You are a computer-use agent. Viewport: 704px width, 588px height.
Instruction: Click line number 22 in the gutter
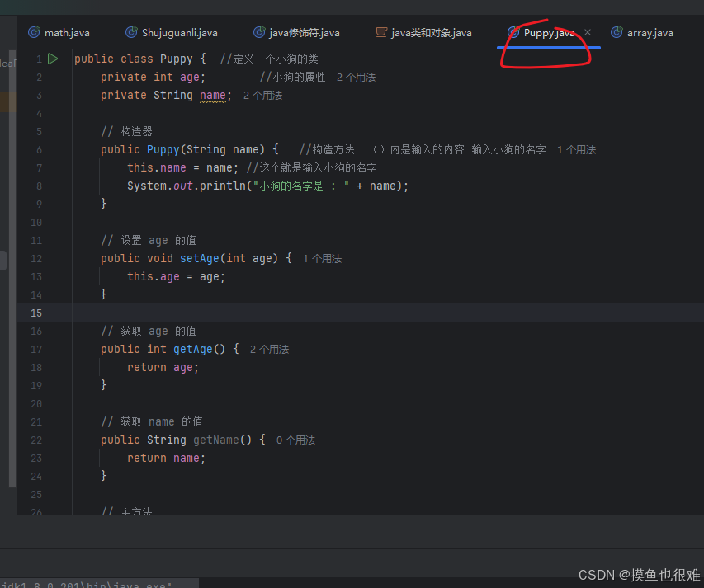[x=36, y=440]
